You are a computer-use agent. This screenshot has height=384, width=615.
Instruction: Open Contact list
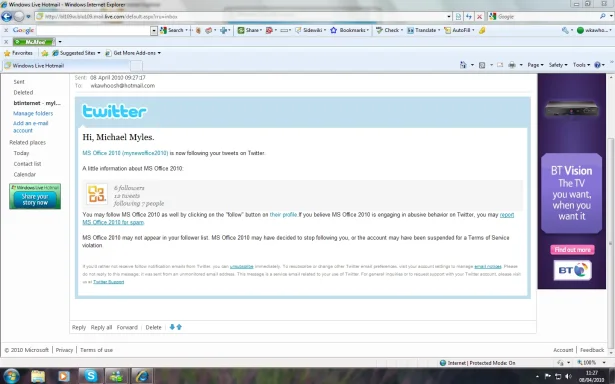pyautogui.click(x=27, y=164)
